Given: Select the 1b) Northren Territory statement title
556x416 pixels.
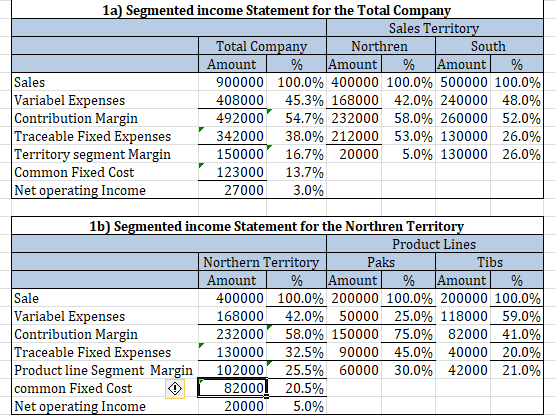Looking at the screenshot, I should (277, 226).
